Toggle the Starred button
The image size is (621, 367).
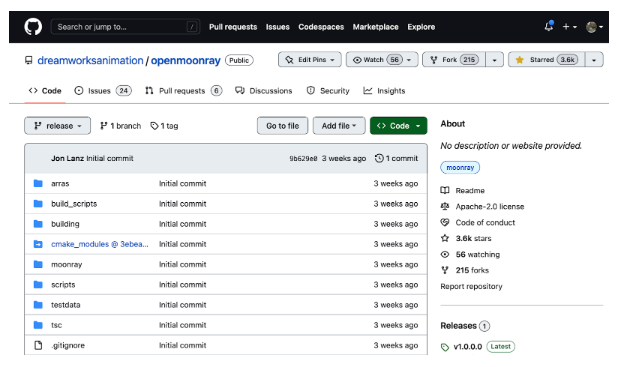(547, 60)
